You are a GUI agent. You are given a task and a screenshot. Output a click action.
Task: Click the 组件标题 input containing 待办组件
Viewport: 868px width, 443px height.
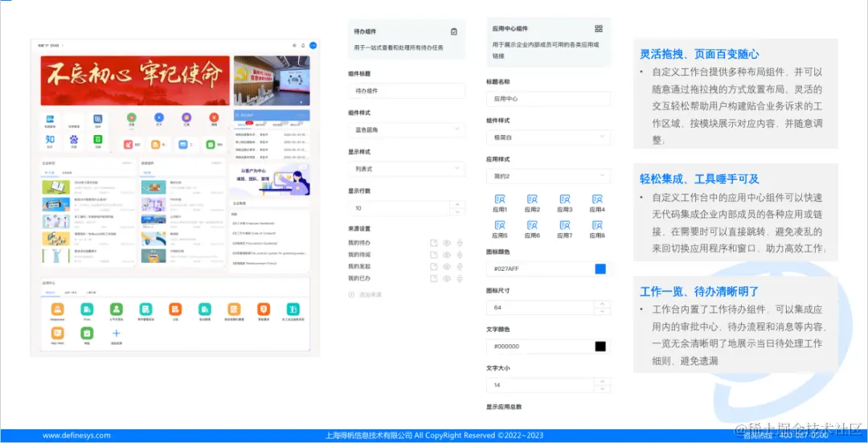[407, 91]
